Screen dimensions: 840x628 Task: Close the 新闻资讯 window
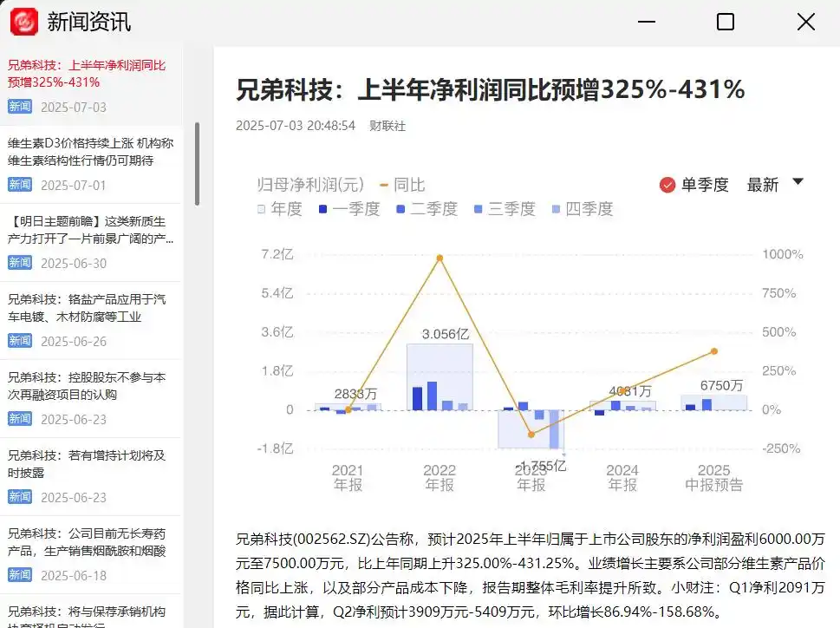(x=805, y=22)
